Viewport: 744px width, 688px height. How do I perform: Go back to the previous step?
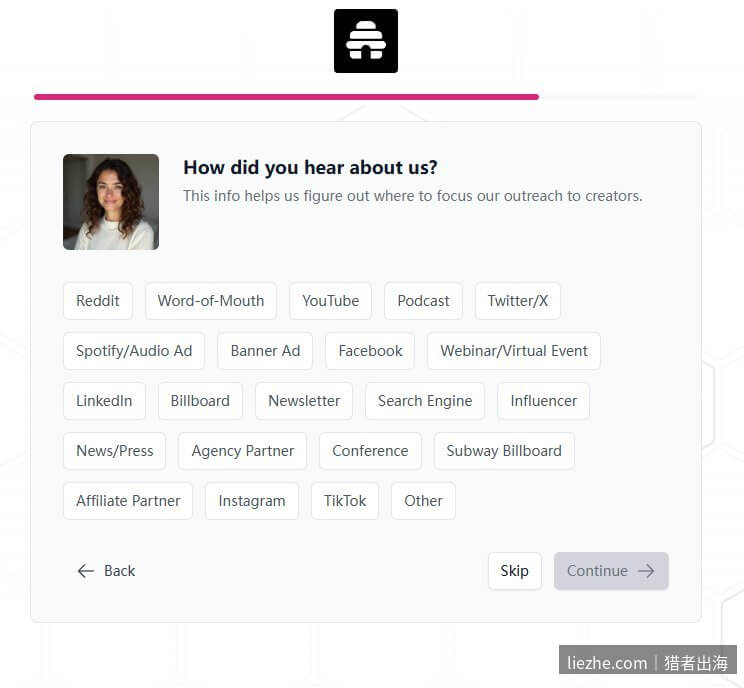coord(106,571)
